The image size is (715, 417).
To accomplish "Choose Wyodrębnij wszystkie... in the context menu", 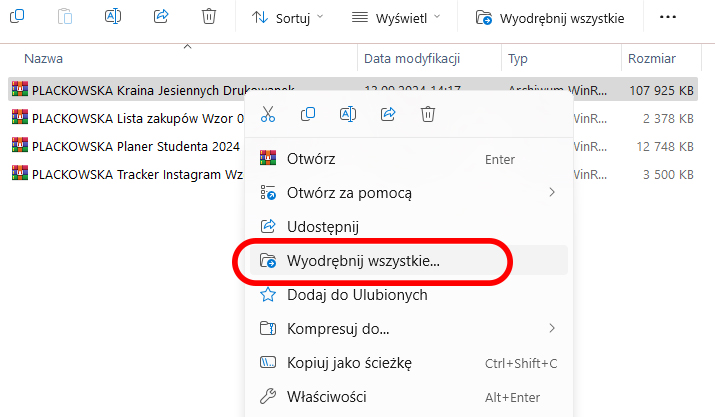I will pyautogui.click(x=409, y=261).
